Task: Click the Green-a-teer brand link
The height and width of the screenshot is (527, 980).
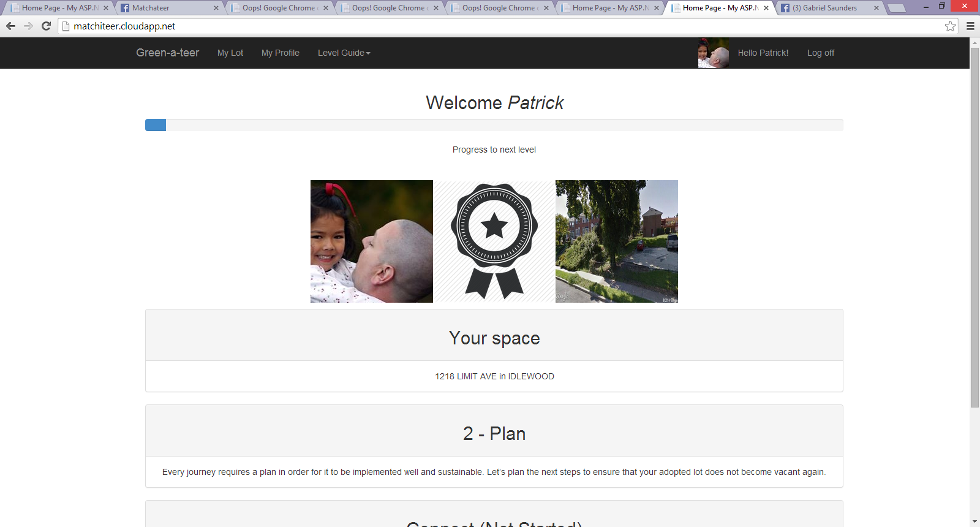Action: click(167, 53)
